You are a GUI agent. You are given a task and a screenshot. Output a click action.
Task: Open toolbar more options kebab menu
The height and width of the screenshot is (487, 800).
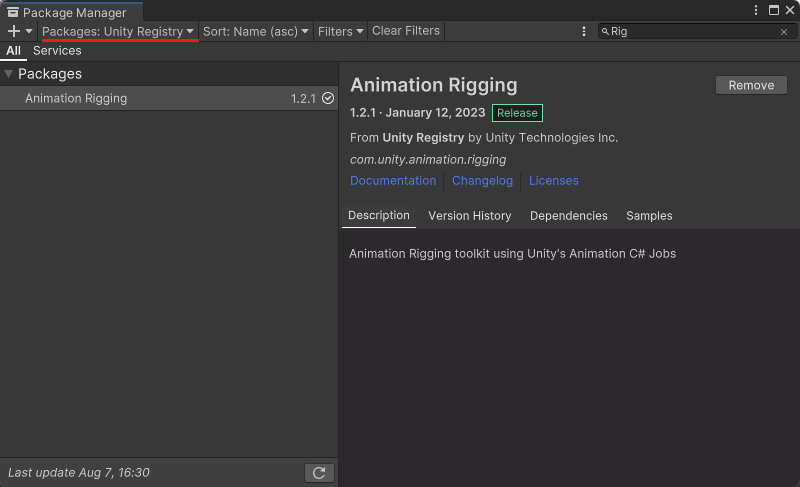coord(584,32)
